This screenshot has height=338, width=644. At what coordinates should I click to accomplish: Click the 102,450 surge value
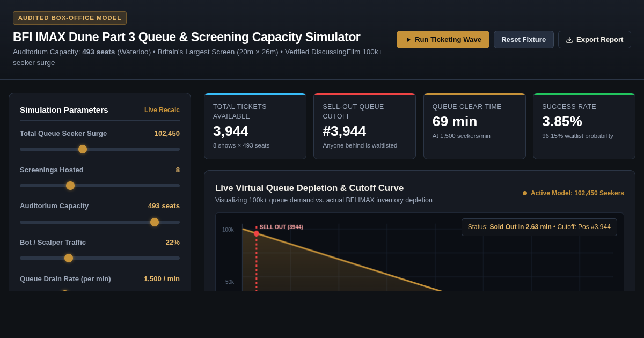click(x=167, y=133)
